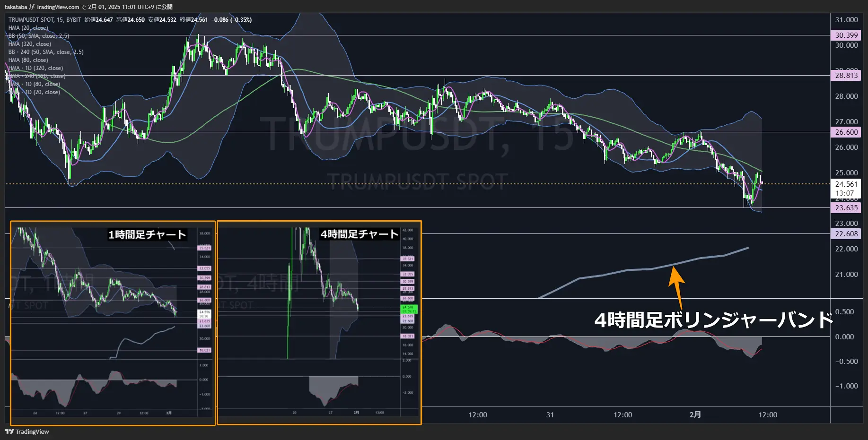Screen dimensions: 868x440
Task: Select the HMA · 1D (320, close) legend
Action: [x=35, y=68]
